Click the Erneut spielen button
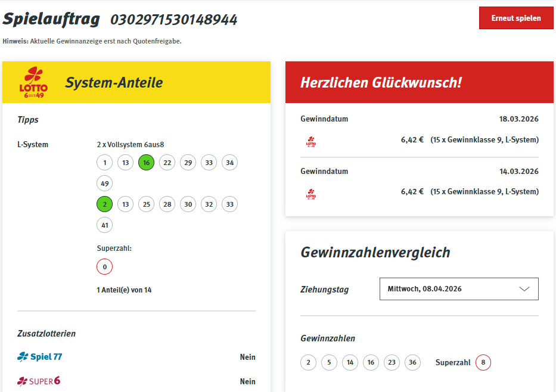The height and width of the screenshot is (392, 556). click(515, 18)
